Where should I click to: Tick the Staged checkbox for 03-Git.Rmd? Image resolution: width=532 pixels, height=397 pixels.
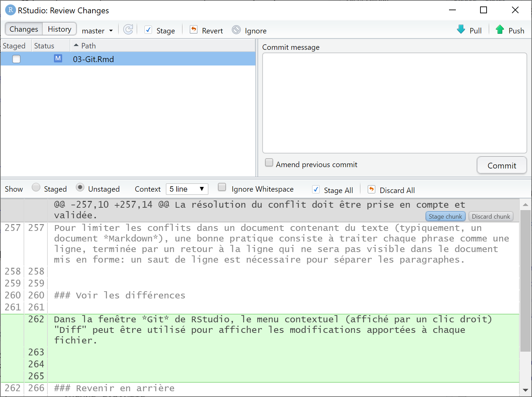pyautogui.click(x=16, y=59)
